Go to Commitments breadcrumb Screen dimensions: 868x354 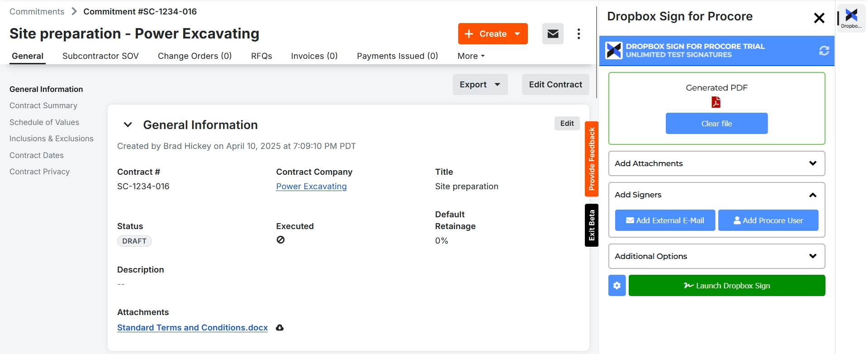pyautogui.click(x=37, y=12)
